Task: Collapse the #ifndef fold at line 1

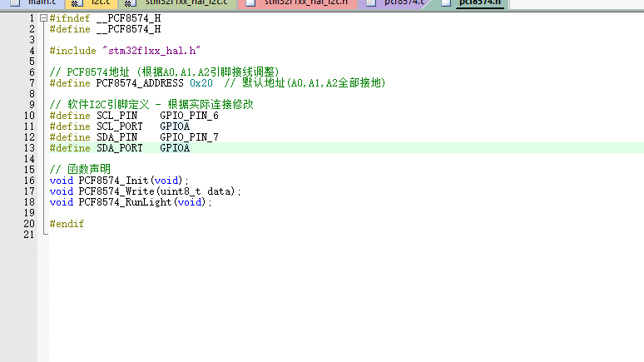Action: (x=43, y=18)
